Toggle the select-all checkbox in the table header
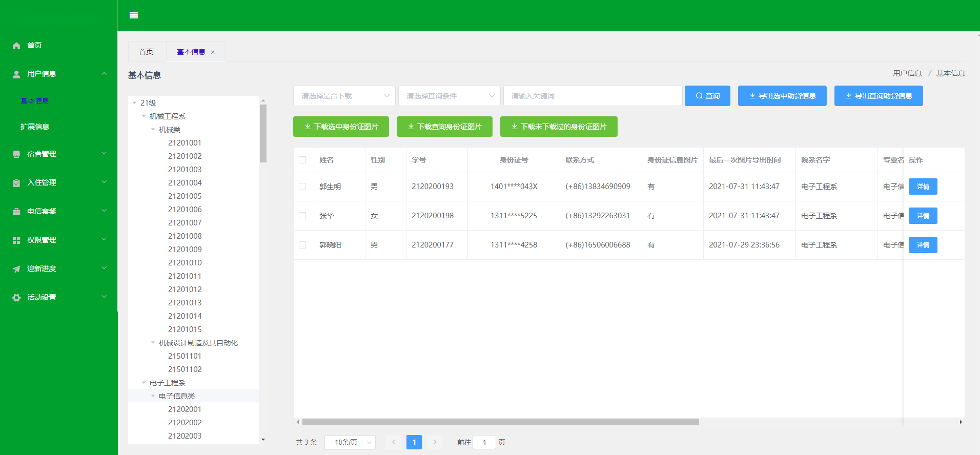This screenshot has height=455, width=980. pyautogui.click(x=302, y=160)
